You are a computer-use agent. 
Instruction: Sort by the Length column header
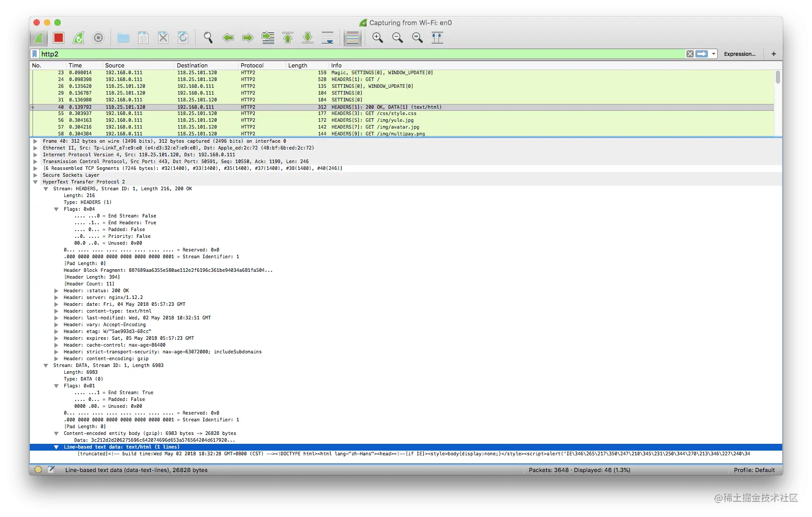[307, 65]
